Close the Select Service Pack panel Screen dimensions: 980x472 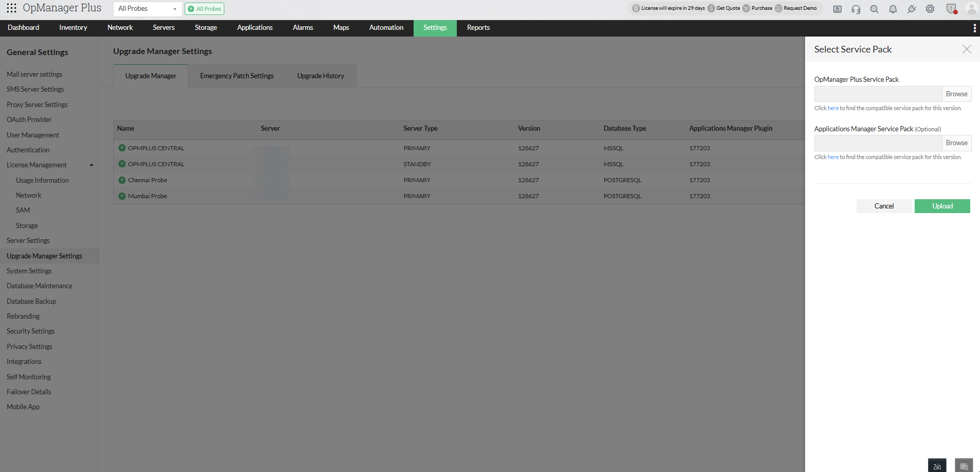pyautogui.click(x=967, y=49)
